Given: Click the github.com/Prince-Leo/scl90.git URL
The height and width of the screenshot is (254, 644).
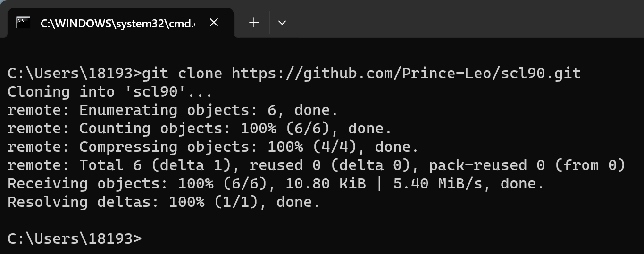Looking at the screenshot, I should pyautogui.click(x=406, y=74).
